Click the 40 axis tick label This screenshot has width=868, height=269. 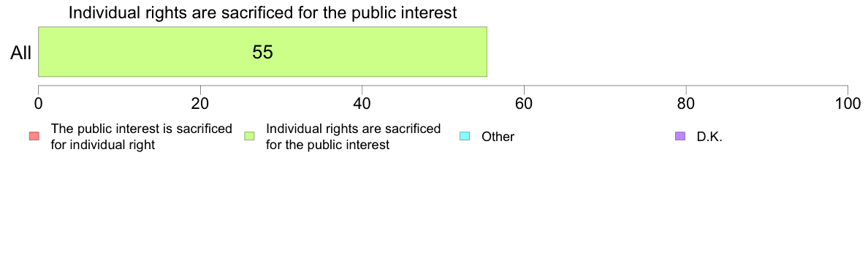click(362, 103)
